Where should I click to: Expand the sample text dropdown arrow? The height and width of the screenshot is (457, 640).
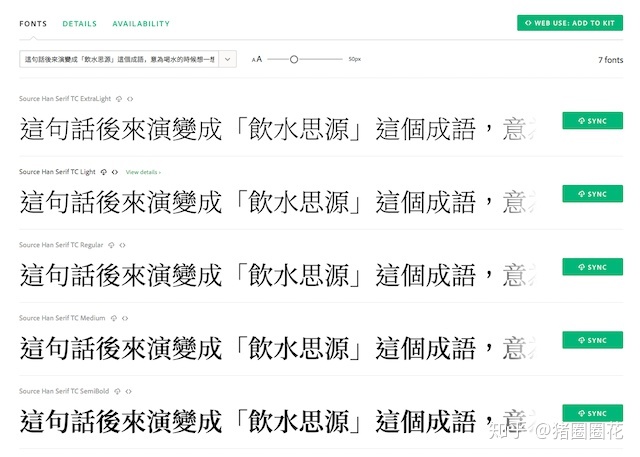point(228,59)
